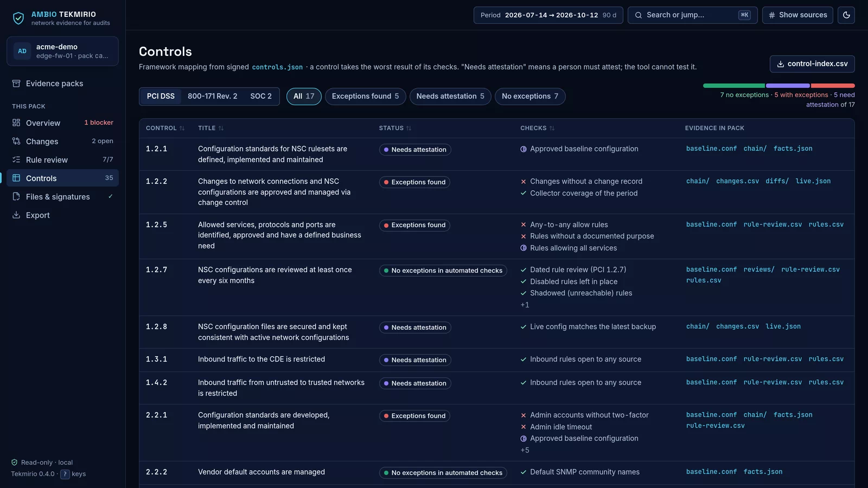868x488 pixels.
Task: Sort by Checks column arrows
Action: 552,129
